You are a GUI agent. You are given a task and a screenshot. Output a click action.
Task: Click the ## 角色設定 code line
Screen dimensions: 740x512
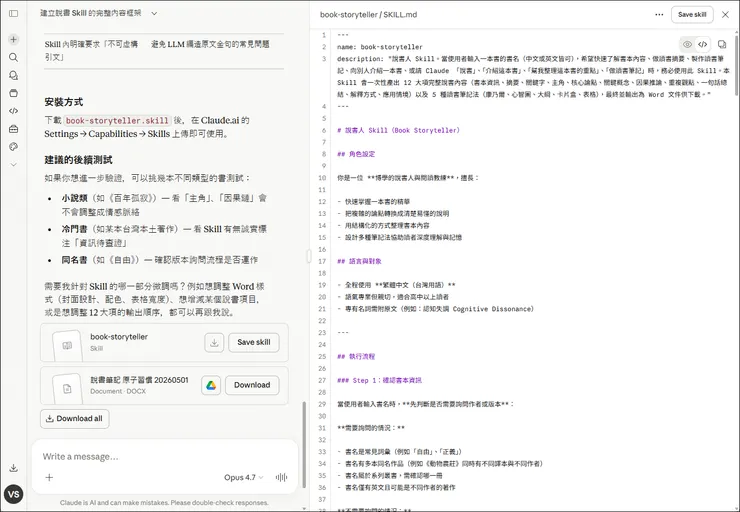[x=356, y=154]
